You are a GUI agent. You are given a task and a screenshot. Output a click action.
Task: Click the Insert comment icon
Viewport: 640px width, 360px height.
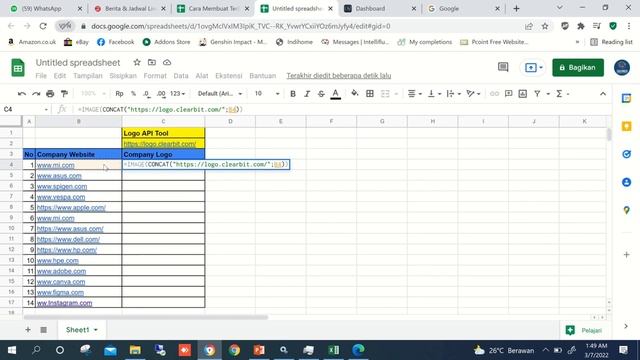coord(508,94)
